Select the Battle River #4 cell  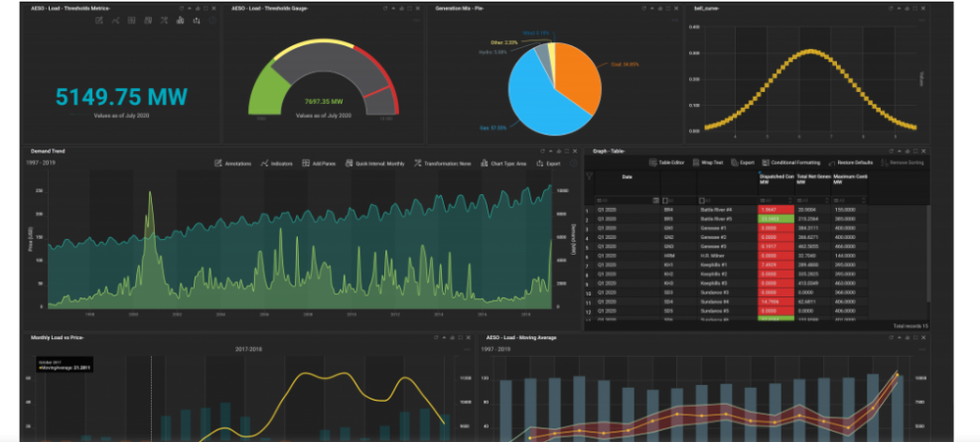(727, 210)
